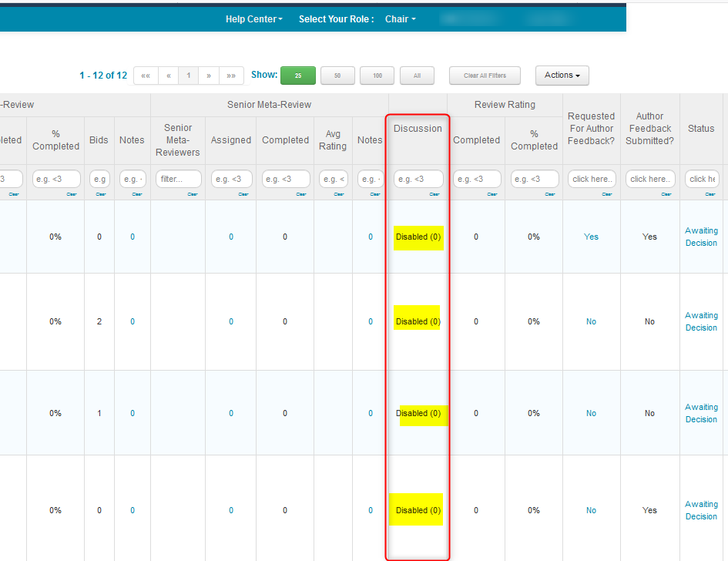Click the Bids column filter field
Image resolution: width=728 pixels, height=561 pixels.
pyautogui.click(x=99, y=179)
